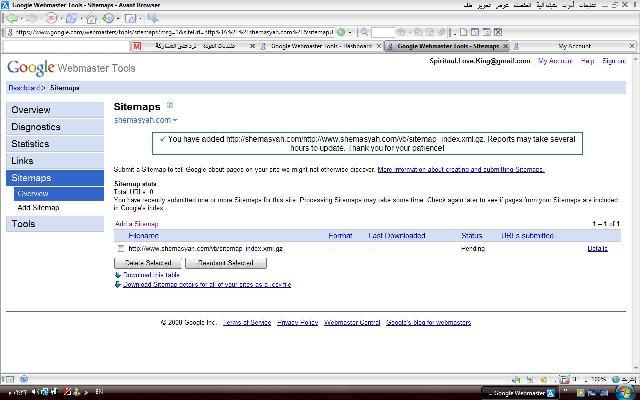Open Details link for the sitemap row
The height and width of the screenshot is (400, 640).
click(x=597, y=248)
